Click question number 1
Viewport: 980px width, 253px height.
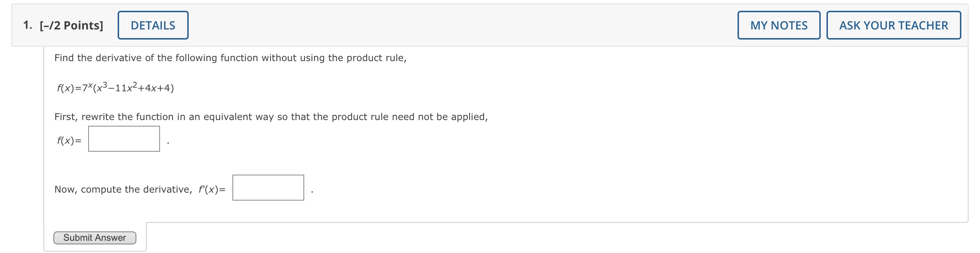click(27, 26)
